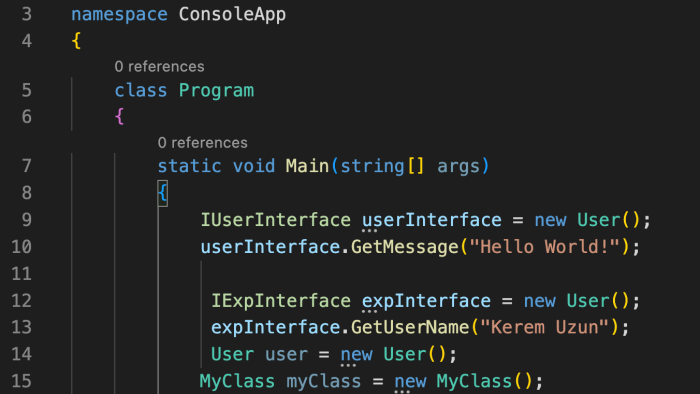Image resolution: width=700 pixels, height=394 pixels.
Task: Click the 'IUserInterface' type on line 9
Action: tap(275, 220)
